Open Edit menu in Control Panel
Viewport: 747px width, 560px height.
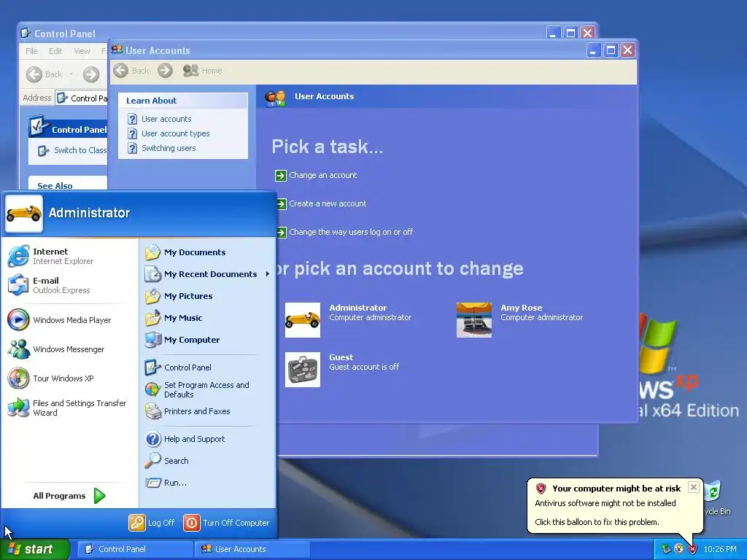tap(55, 51)
